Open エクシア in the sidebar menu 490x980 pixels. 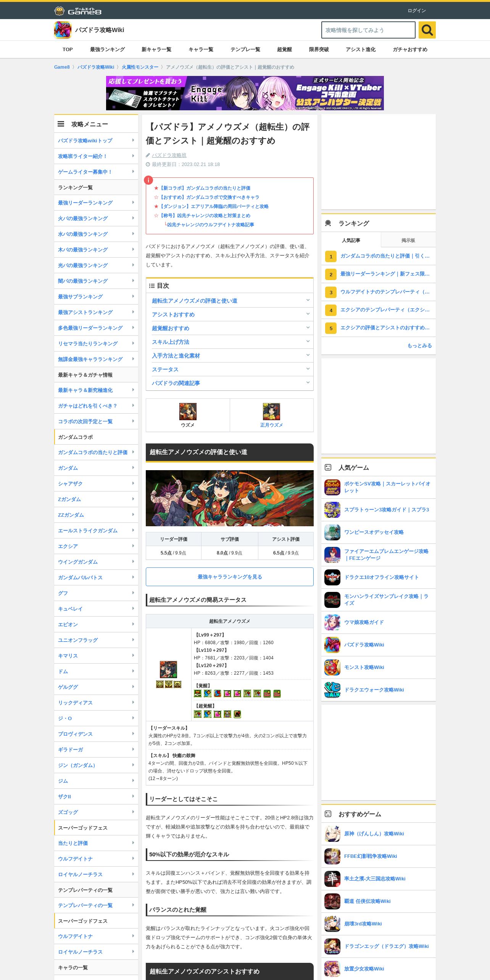pyautogui.click(x=96, y=546)
